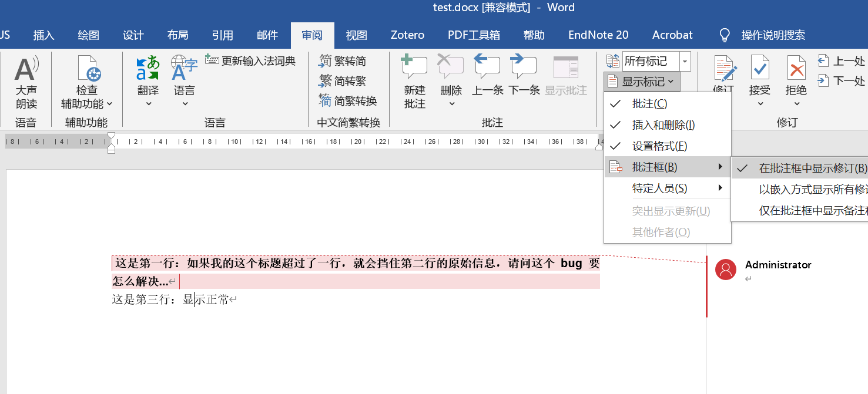Open the EndNote 20 tab
This screenshot has height=394, width=868.
tap(598, 35)
